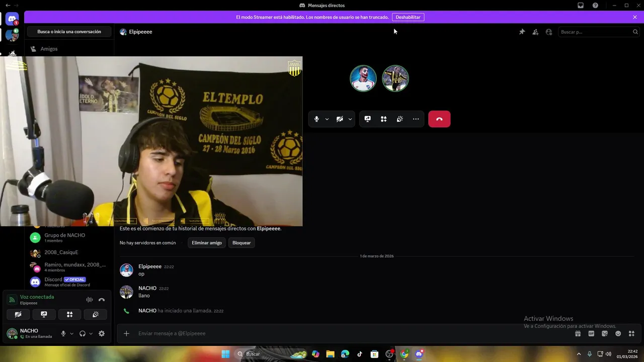644x362 pixels.
Task: Open soundboard from the call controls
Action: (x=399, y=119)
